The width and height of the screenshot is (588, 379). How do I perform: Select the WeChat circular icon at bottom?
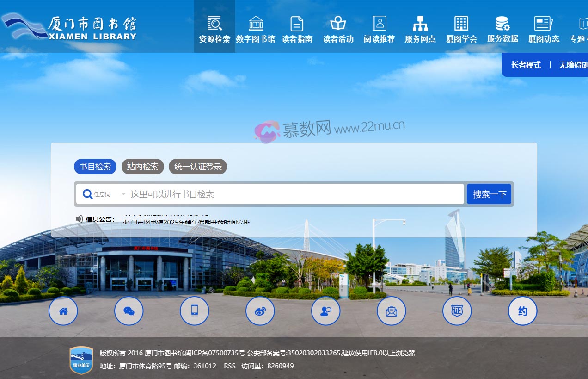click(x=129, y=311)
